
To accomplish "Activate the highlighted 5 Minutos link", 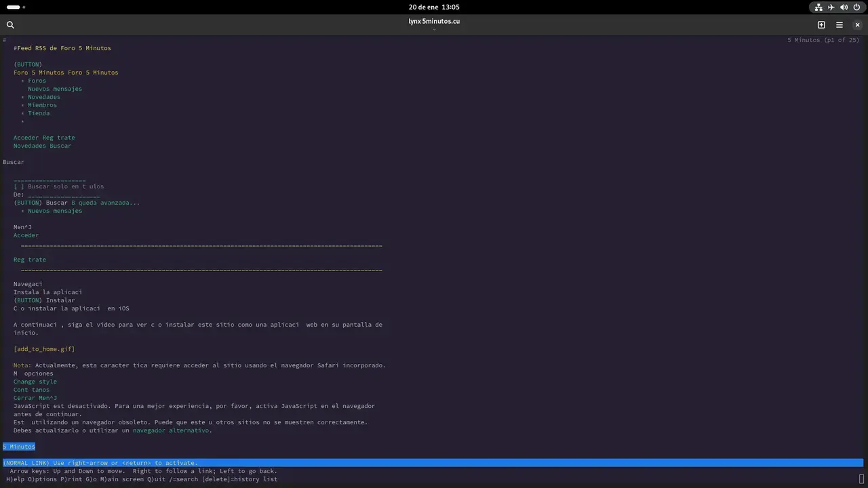I will (19, 447).
